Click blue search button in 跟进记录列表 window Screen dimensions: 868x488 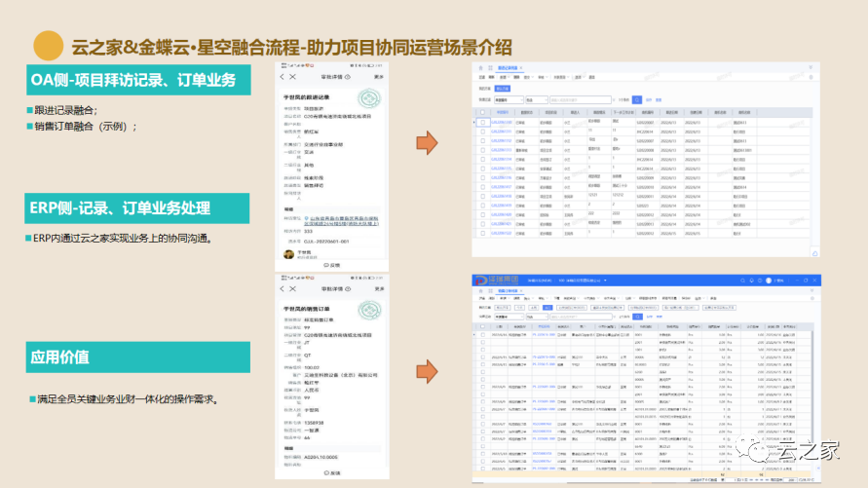tap(637, 100)
